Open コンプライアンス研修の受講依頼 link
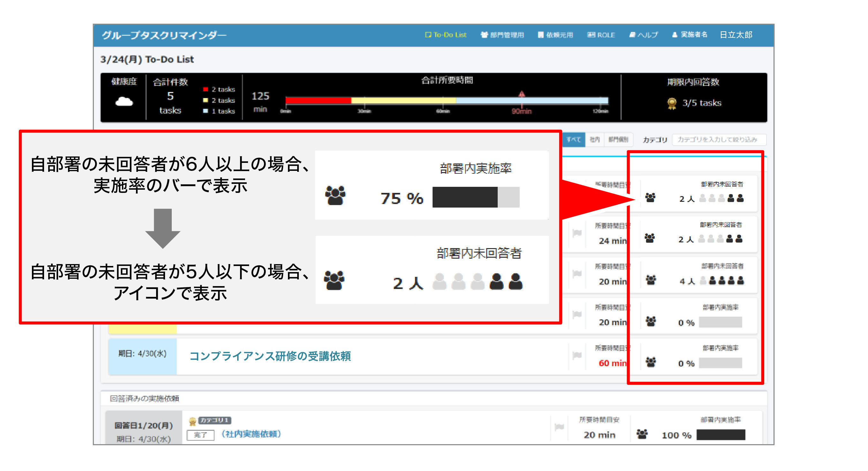The image size is (868, 471). coord(270,356)
